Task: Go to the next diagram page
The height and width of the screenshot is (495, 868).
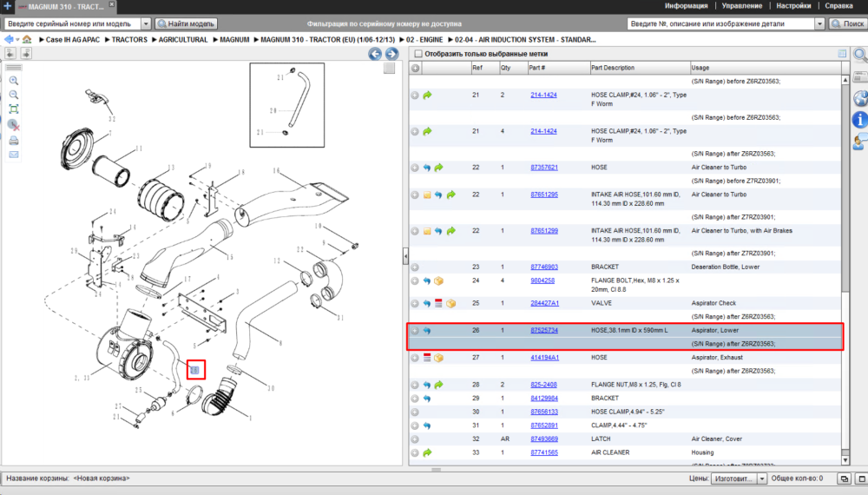Action: point(392,54)
